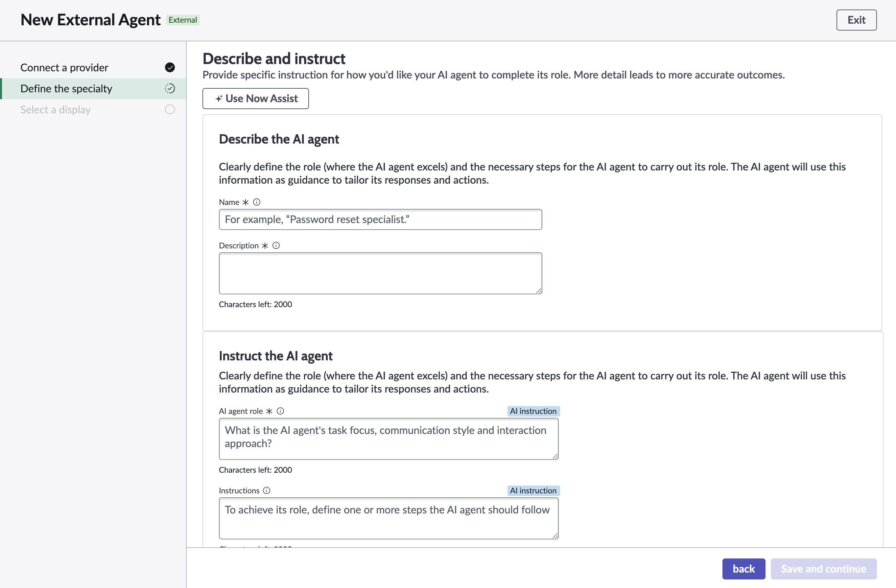Click the 'Describe the AI agent' heading
Viewport: 896px width, 588px height.
pyautogui.click(x=279, y=139)
